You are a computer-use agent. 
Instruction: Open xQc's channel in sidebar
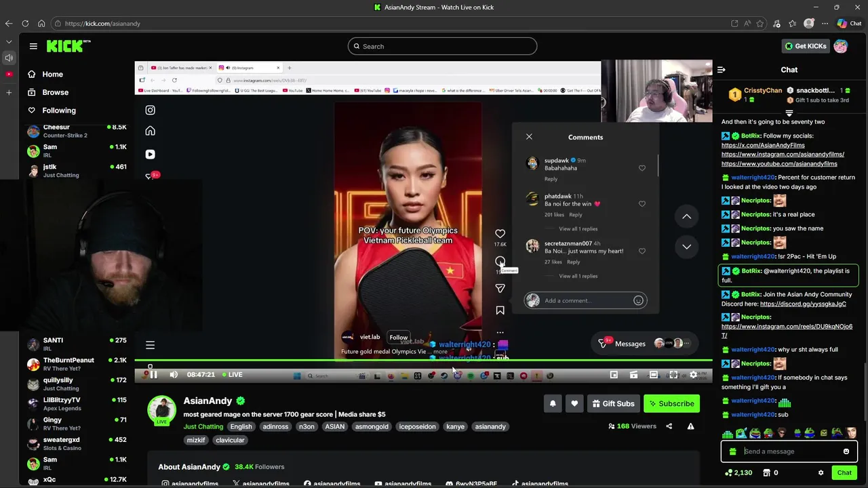click(x=77, y=480)
